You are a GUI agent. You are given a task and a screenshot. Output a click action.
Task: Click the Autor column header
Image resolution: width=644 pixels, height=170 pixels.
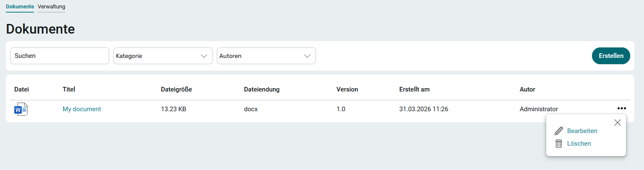pyautogui.click(x=527, y=89)
